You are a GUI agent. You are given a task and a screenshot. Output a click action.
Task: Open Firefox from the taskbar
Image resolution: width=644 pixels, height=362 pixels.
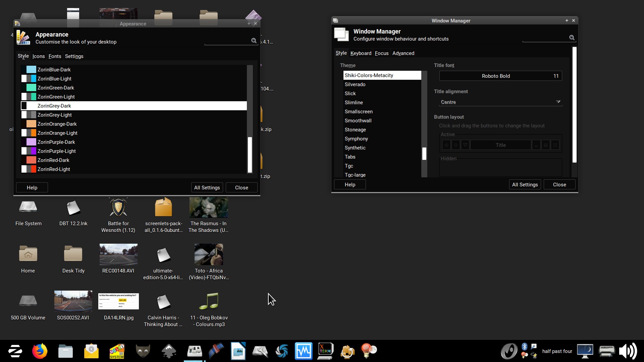tap(40, 351)
